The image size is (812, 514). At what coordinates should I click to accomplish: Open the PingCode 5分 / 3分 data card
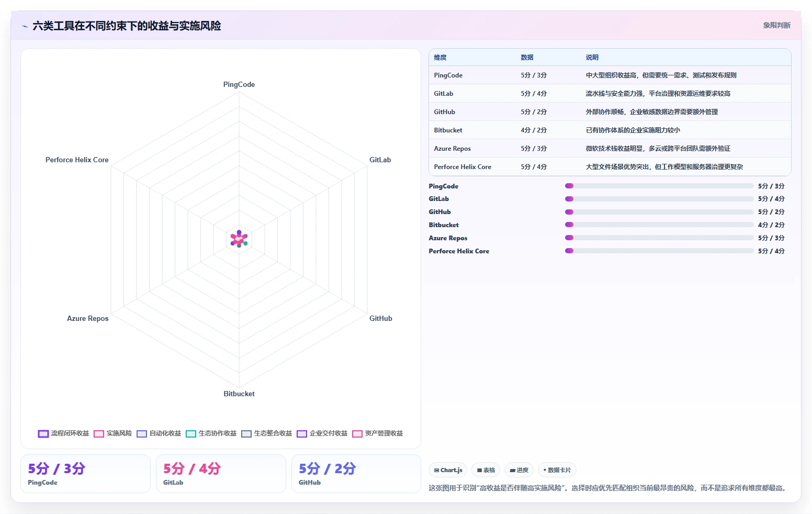(85, 474)
